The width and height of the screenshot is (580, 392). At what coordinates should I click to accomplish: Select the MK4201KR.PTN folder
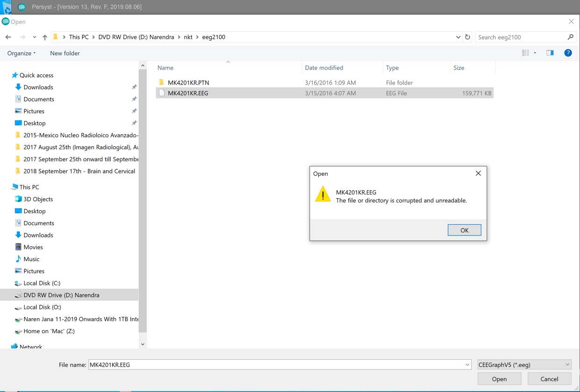[188, 82]
